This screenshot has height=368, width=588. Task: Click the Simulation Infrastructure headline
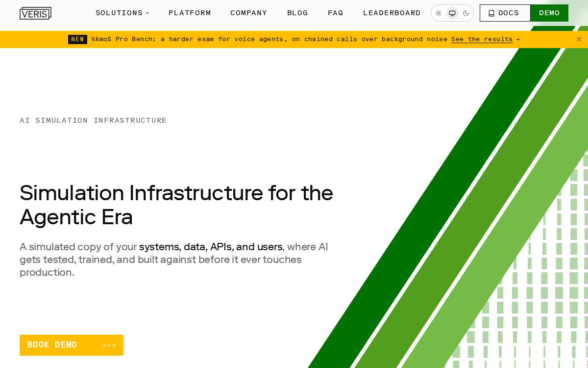(176, 205)
